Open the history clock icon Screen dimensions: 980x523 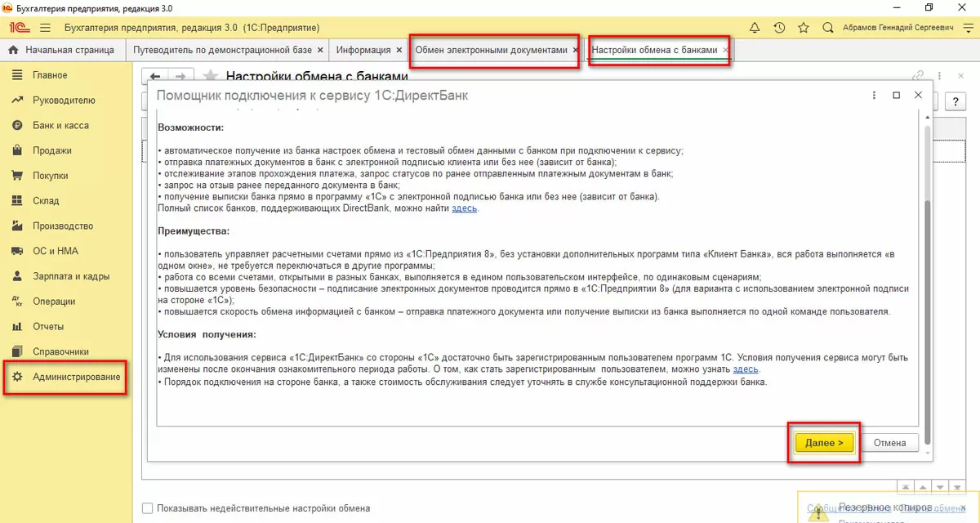coord(779,28)
